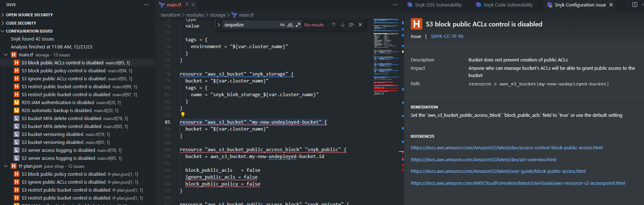644x205 pixels.
Task: Open Snyk sidebar more actions ellipsis
Action: point(147,5)
